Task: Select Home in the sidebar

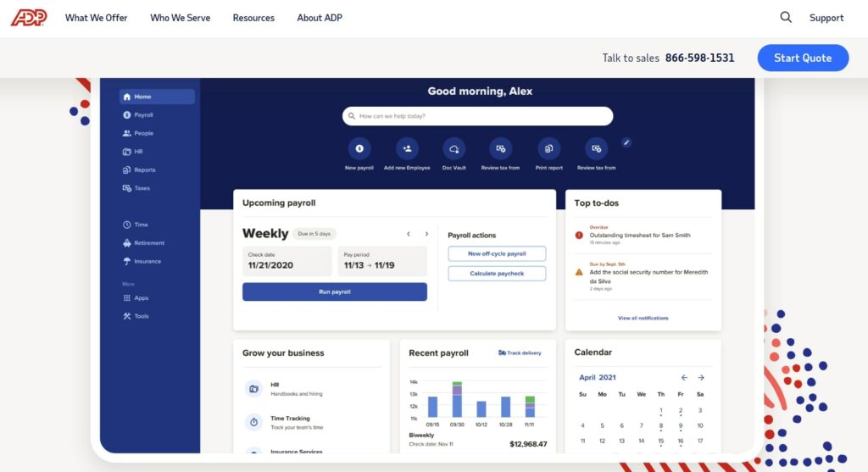Action: coord(157,97)
